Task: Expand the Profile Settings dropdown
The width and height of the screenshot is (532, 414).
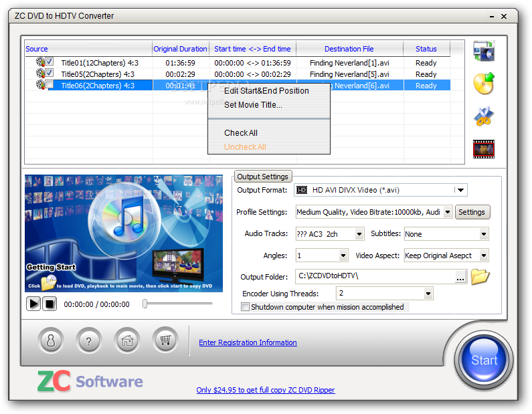Action: click(x=448, y=212)
